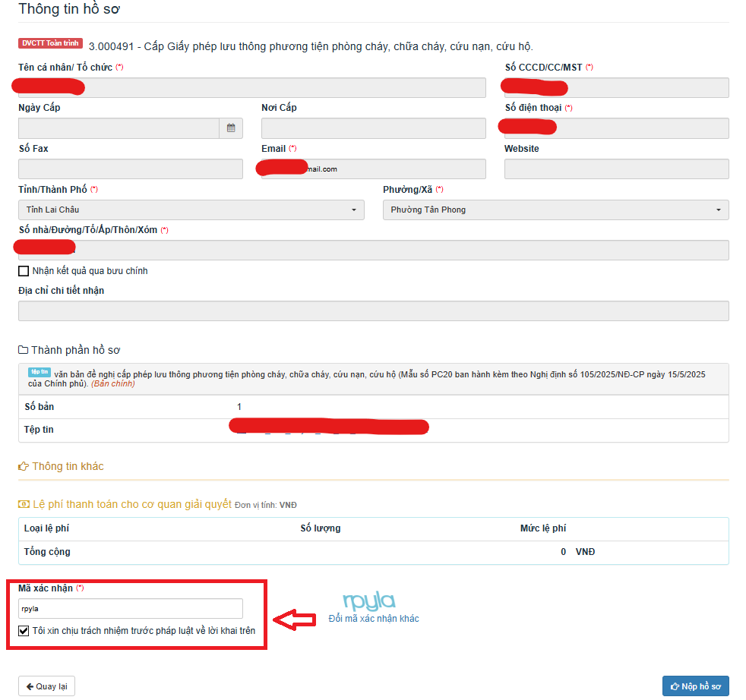Click the money icon beside Lệ phí thanh toán
Screen dimensions: 746x700
coord(24,504)
